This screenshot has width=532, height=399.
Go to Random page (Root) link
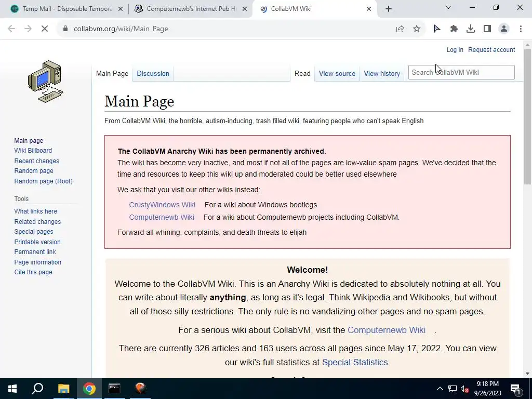pyautogui.click(x=43, y=181)
